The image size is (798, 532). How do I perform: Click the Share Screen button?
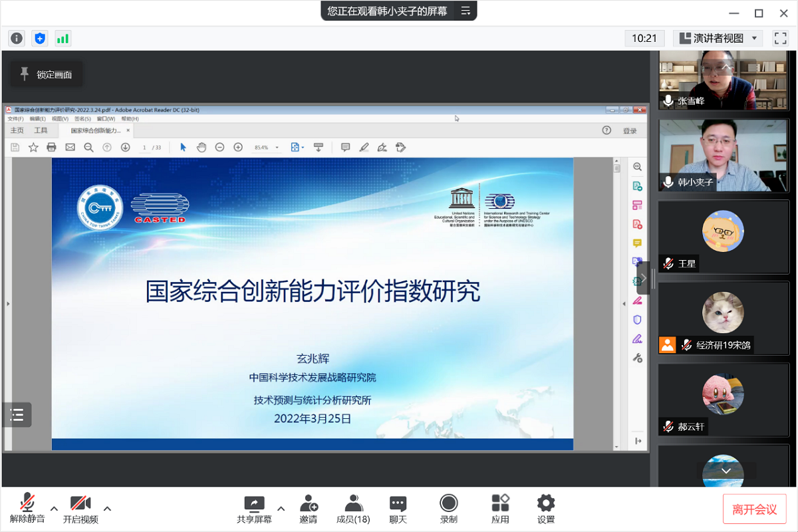(254, 509)
